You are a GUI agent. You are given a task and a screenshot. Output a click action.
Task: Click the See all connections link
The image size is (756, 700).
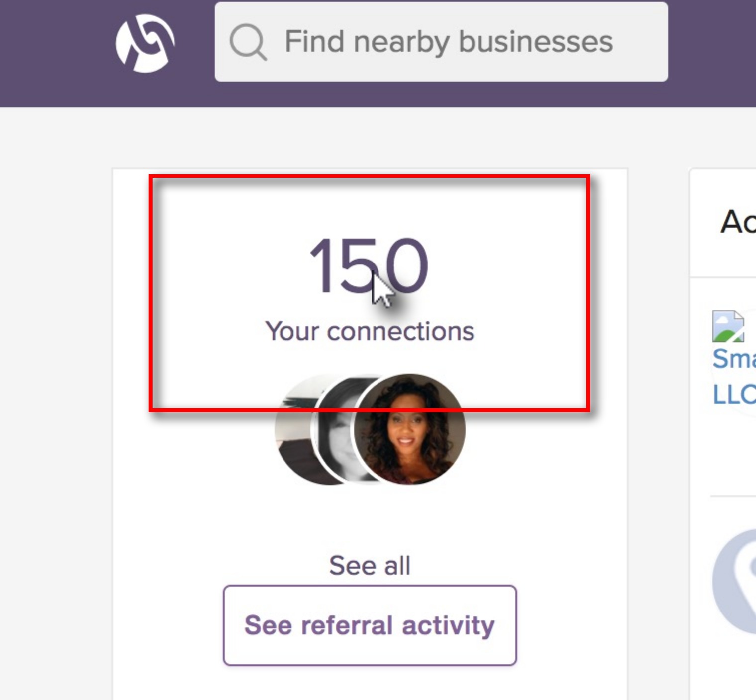(x=370, y=566)
